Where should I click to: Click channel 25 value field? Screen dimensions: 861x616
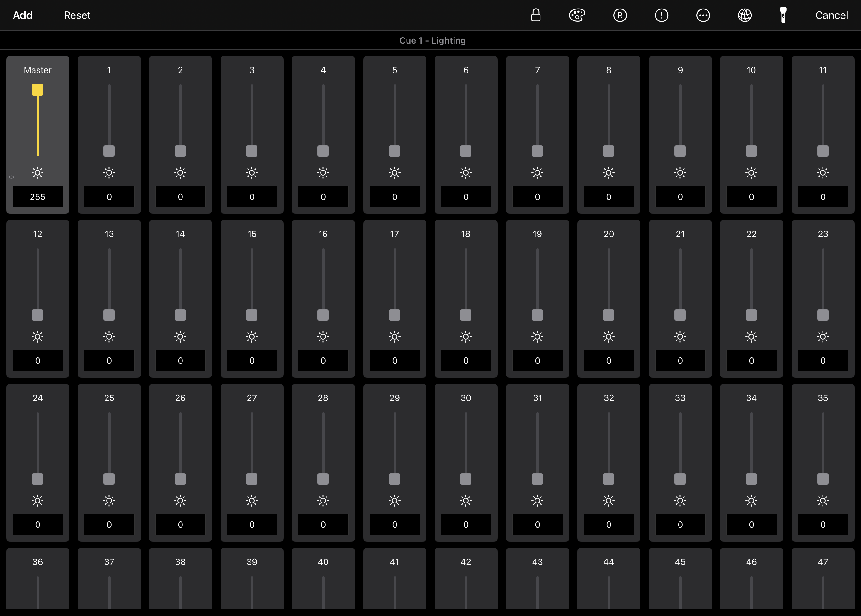pos(109,524)
